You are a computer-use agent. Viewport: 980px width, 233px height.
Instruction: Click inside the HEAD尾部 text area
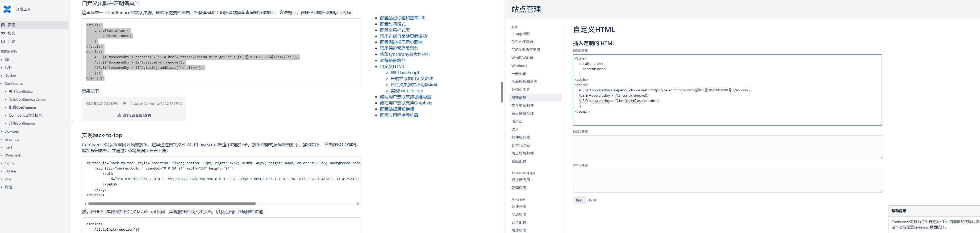click(727, 90)
